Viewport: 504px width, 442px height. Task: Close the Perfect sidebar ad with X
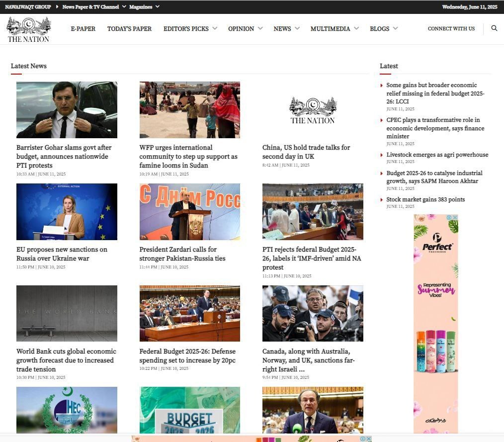(x=455, y=218)
